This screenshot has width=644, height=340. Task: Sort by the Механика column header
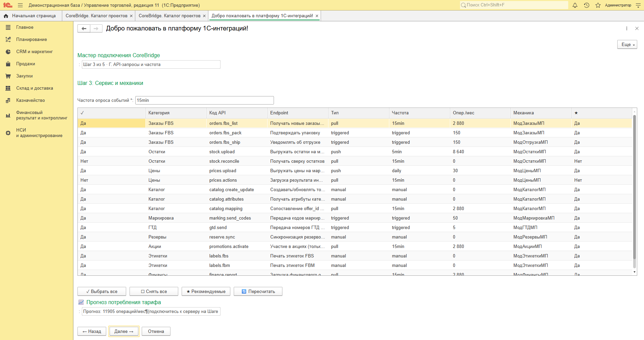[541, 113]
